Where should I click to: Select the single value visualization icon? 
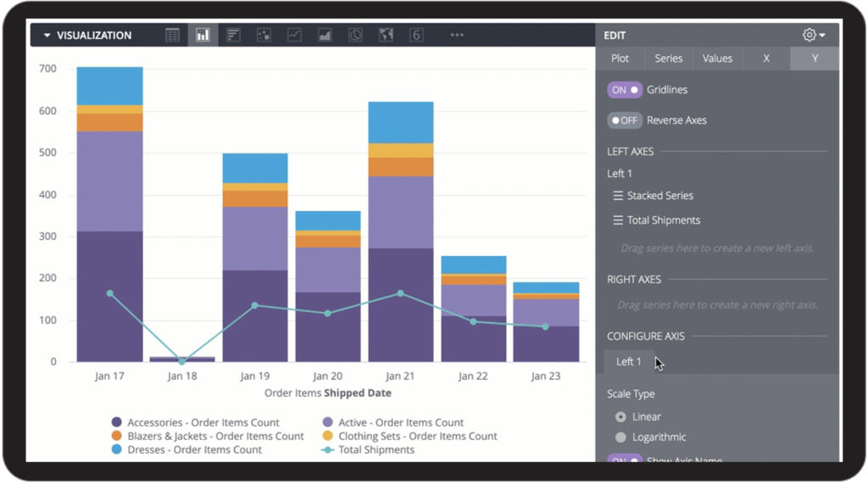[416, 35]
